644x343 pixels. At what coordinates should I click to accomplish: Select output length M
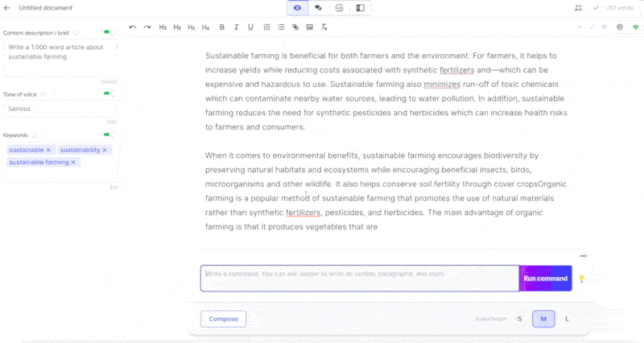543,319
